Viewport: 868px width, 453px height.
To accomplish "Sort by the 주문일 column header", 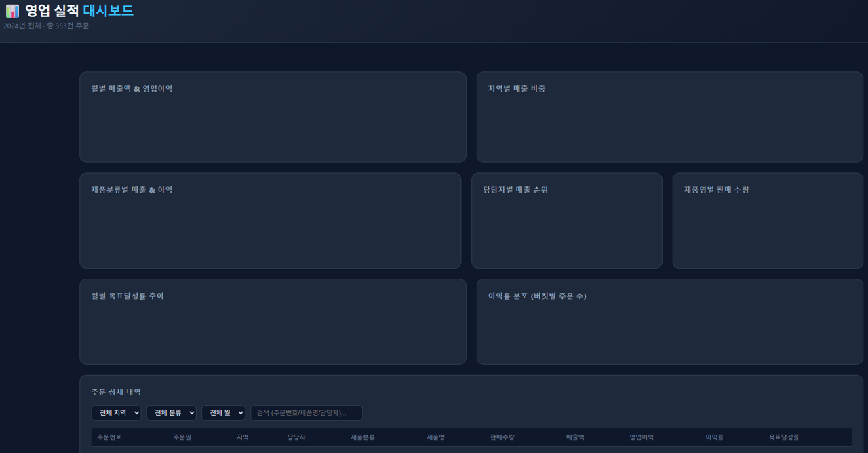I will 182,437.
